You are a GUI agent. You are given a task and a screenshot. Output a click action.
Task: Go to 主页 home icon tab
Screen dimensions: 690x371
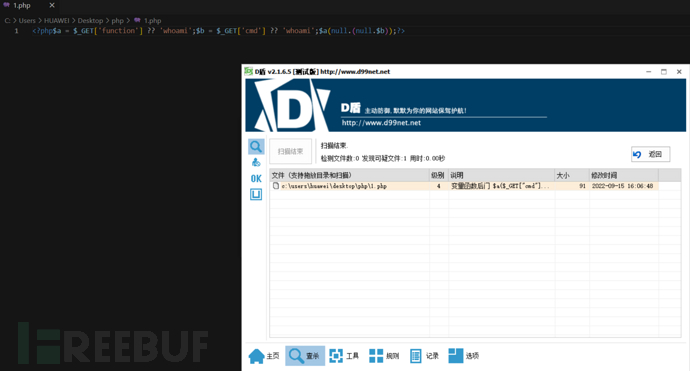264,356
